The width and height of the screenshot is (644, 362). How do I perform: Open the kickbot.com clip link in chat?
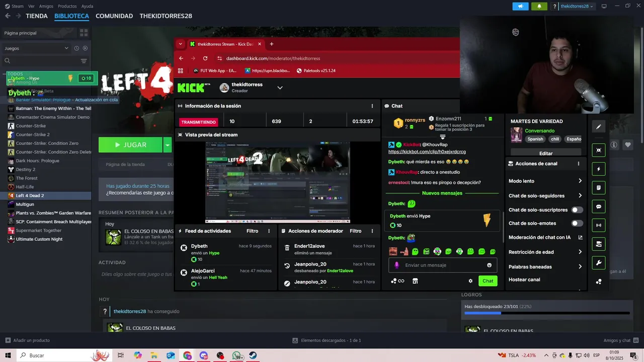pyautogui.click(x=427, y=151)
